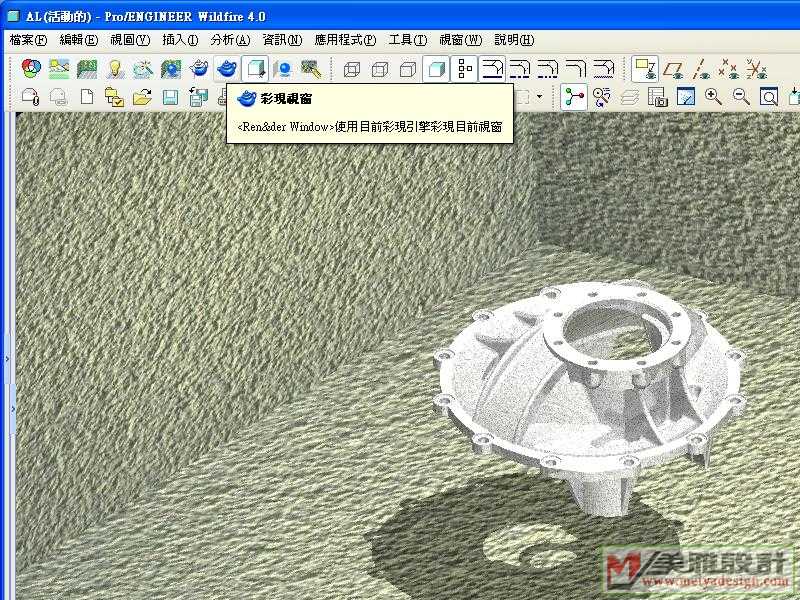Viewport: 800px width, 600px height.
Task: Toggle annotation display eye icon
Action: click(645, 69)
